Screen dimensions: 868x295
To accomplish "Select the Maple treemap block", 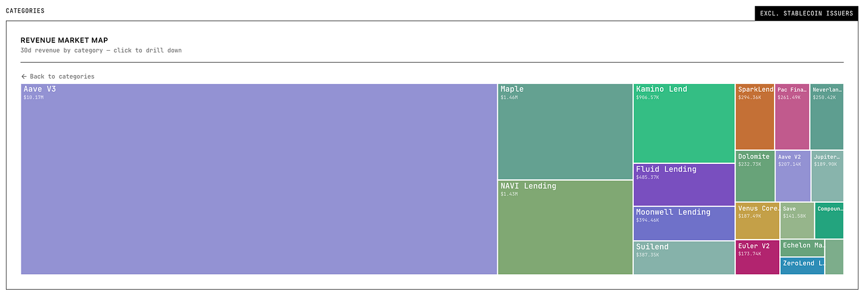I will tap(565, 132).
